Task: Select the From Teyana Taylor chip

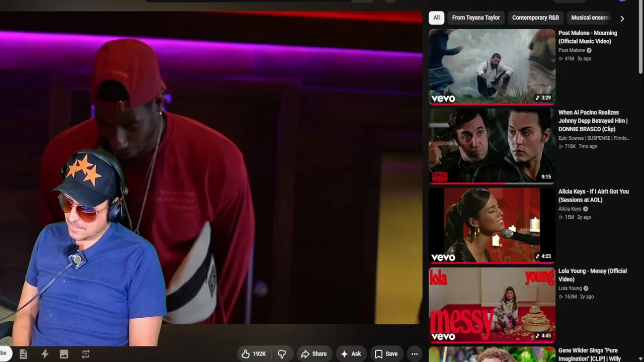Action: [476, 18]
